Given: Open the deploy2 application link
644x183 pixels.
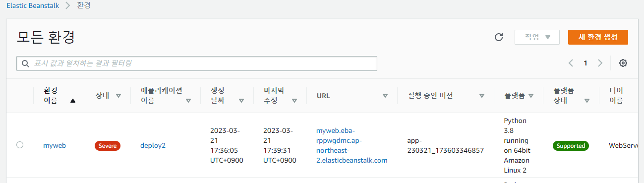Looking at the screenshot, I should tap(153, 145).
